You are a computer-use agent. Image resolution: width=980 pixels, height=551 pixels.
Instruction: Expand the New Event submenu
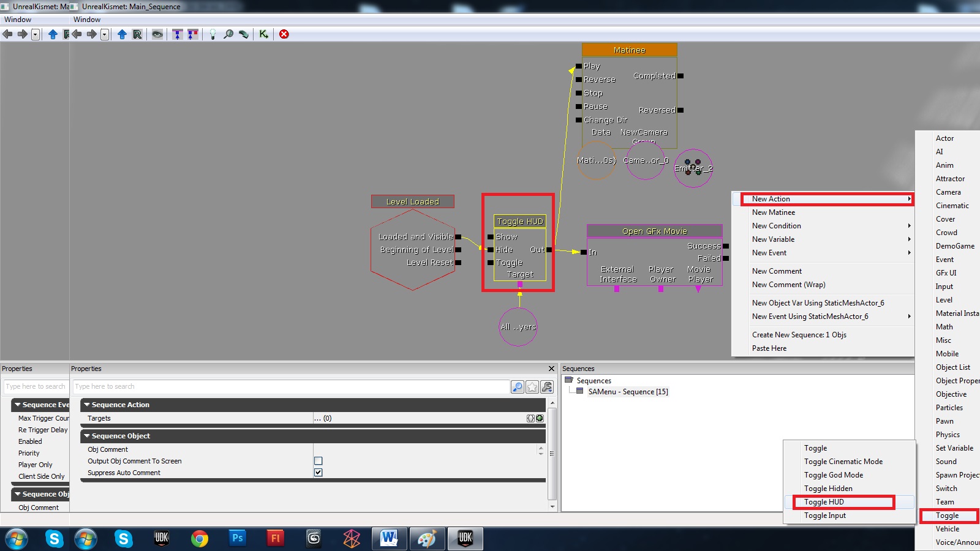[823, 253]
